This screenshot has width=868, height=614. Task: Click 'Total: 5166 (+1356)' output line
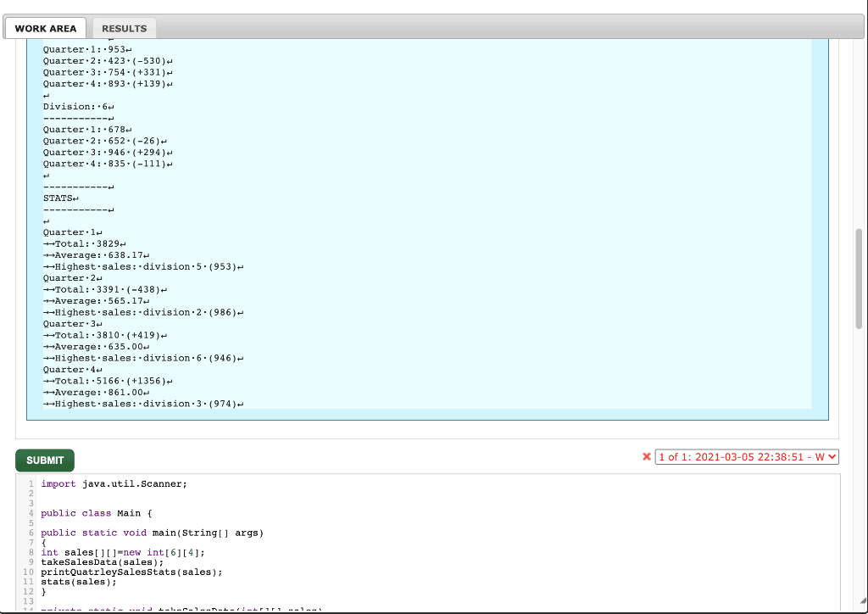tap(108, 381)
